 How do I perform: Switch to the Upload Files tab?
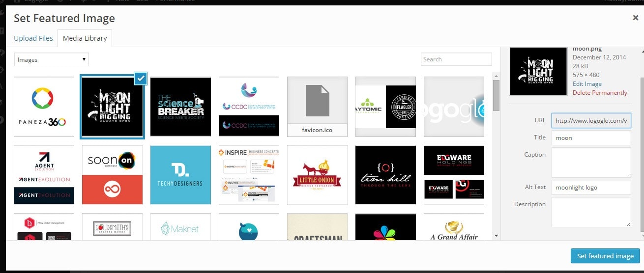click(33, 38)
